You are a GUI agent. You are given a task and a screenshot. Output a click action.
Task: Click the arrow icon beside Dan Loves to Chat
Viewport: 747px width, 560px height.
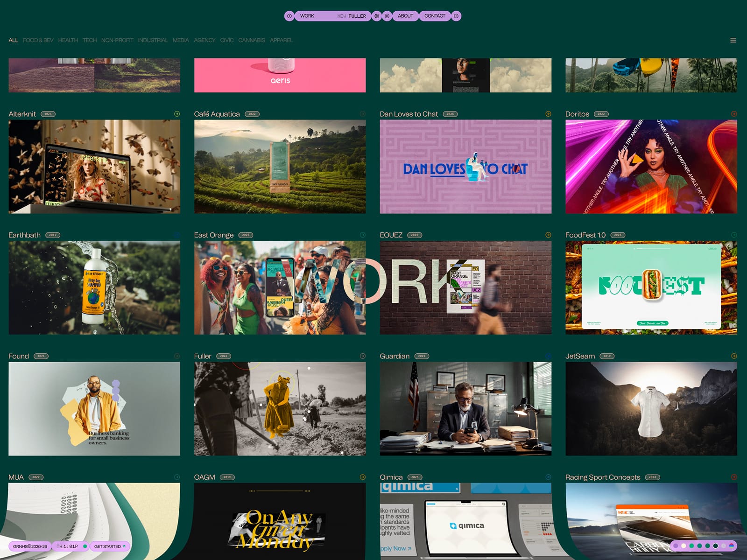548,114
